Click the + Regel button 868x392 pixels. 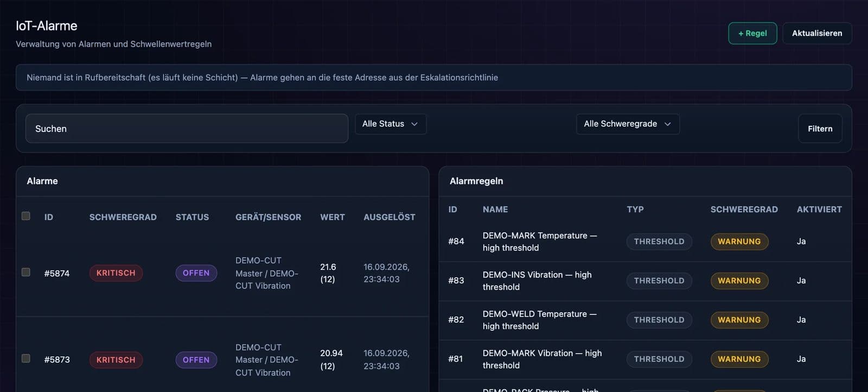[x=752, y=33]
